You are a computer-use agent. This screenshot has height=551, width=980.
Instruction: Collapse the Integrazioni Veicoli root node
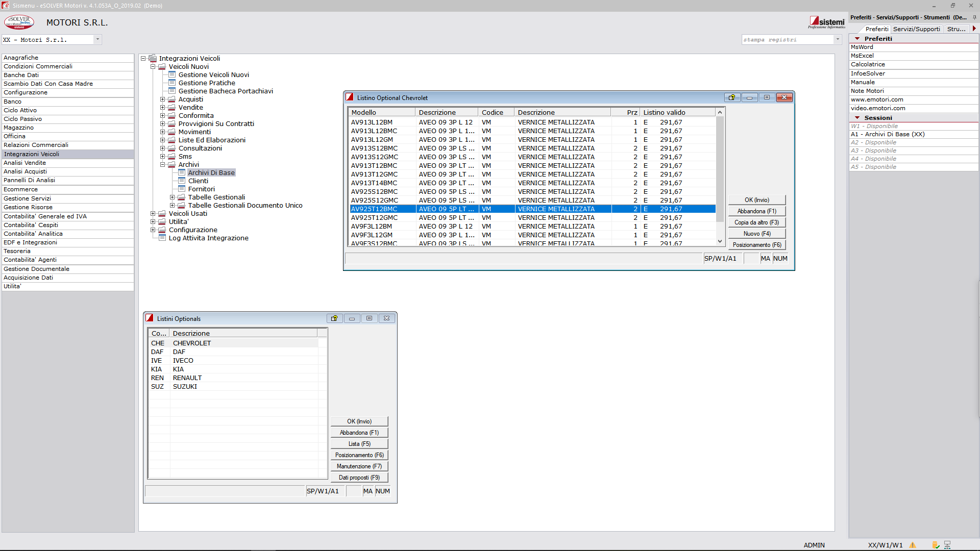tap(143, 58)
